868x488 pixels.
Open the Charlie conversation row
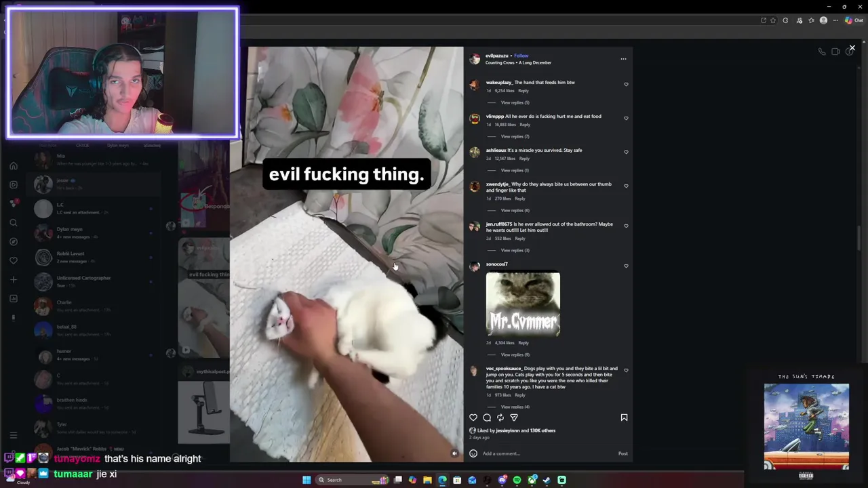(x=94, y=305)
